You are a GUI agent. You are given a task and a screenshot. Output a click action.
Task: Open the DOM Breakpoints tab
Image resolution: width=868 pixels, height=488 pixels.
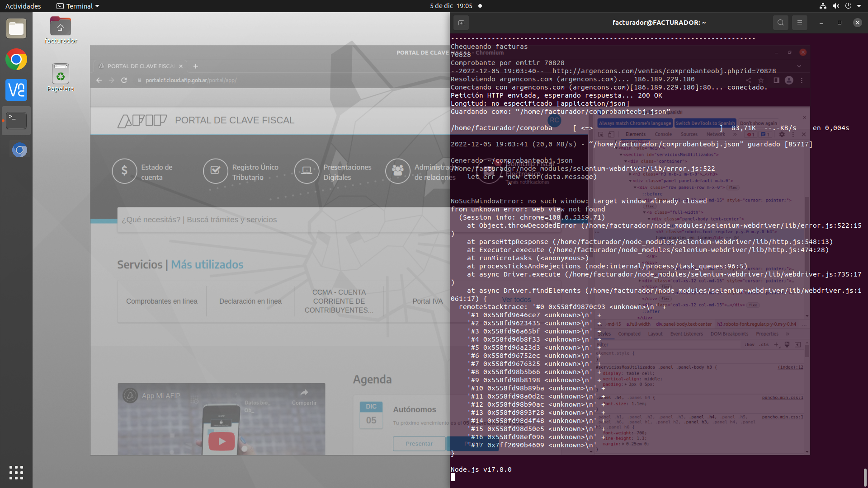[729, 334]
